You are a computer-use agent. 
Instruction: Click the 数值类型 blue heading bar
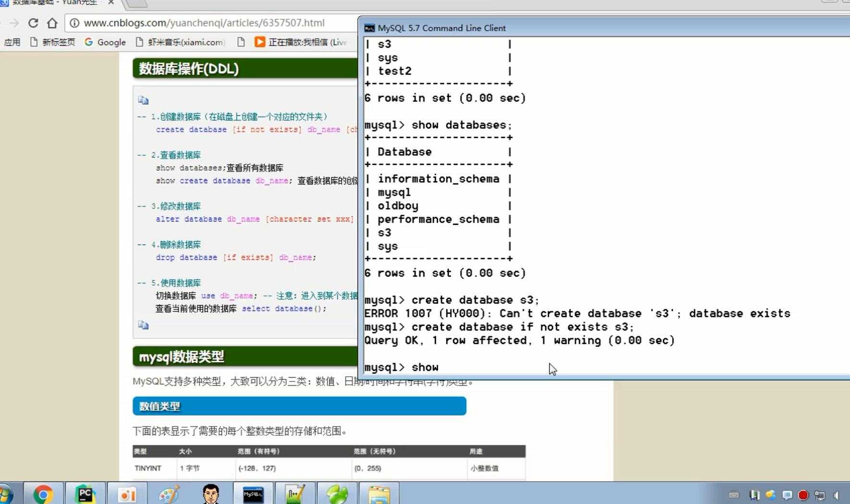[299, 406]
